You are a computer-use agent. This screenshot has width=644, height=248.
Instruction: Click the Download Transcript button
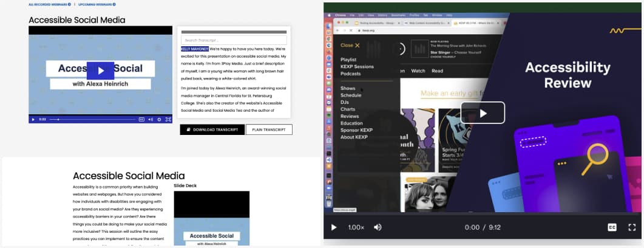pos(212,129)
